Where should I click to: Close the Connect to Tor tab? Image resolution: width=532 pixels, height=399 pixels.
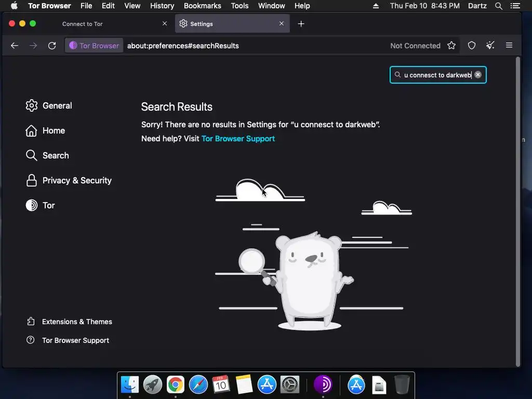coord(165,23)
